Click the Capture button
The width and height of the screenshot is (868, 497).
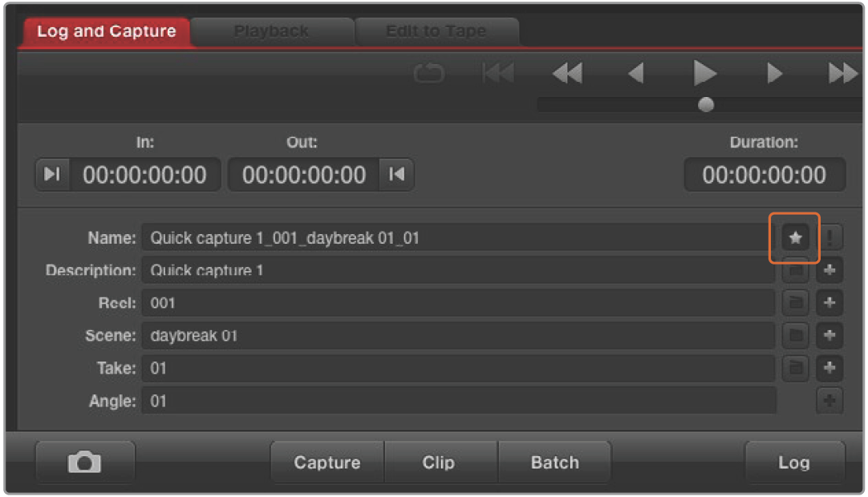(327, 463)
